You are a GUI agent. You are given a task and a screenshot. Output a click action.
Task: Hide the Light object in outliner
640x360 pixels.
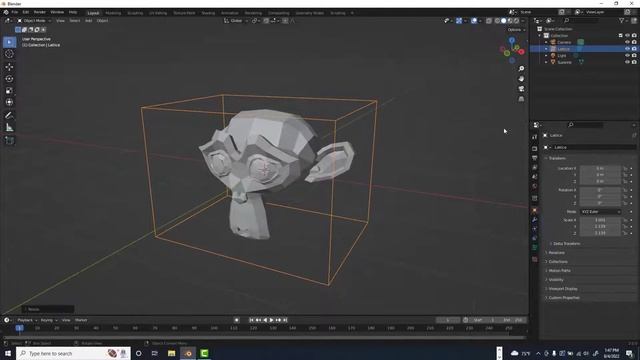[x=627, y=55]
